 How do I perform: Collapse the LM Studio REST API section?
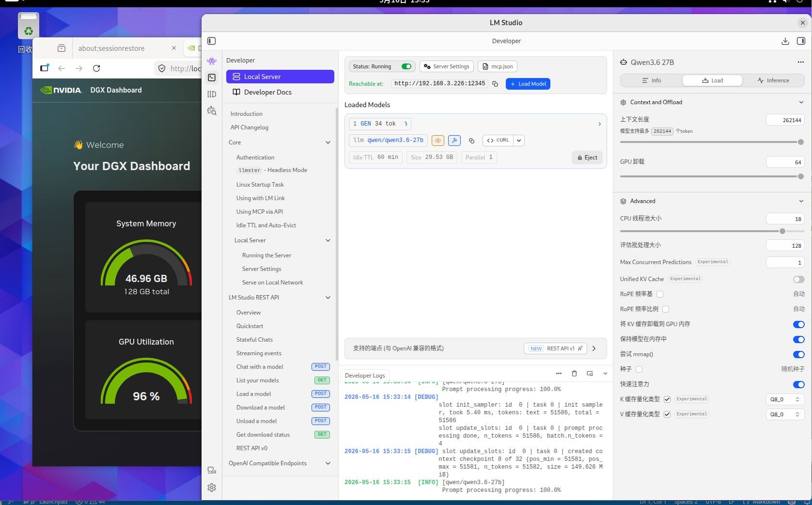pyautogui.click(x=328, y=298)
